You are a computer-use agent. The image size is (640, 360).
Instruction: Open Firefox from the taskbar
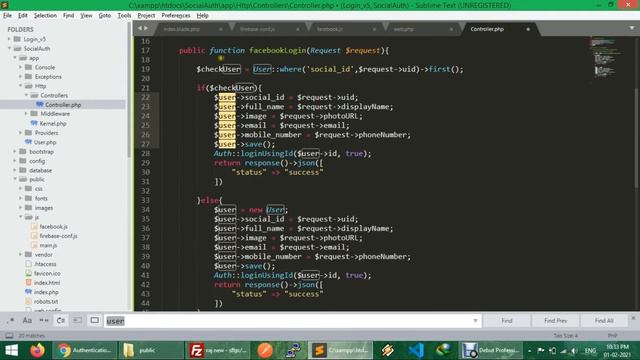[x=37, y=350]
